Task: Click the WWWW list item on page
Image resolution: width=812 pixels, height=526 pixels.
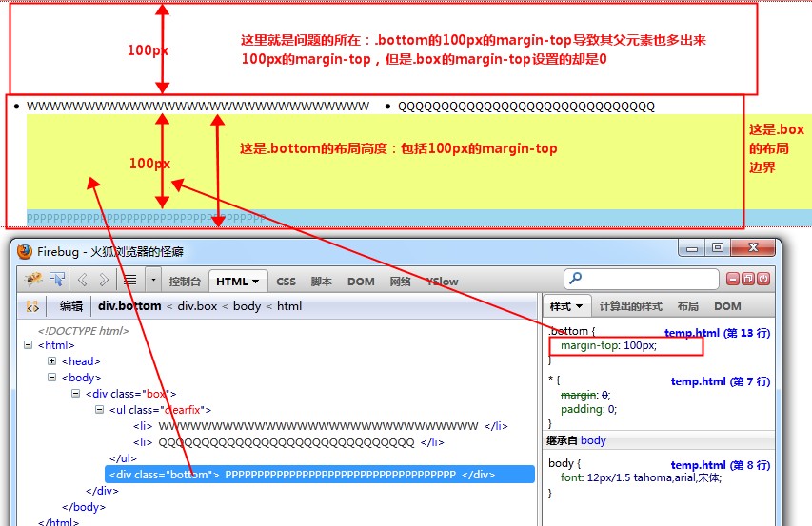Action: tap(198, 106)
